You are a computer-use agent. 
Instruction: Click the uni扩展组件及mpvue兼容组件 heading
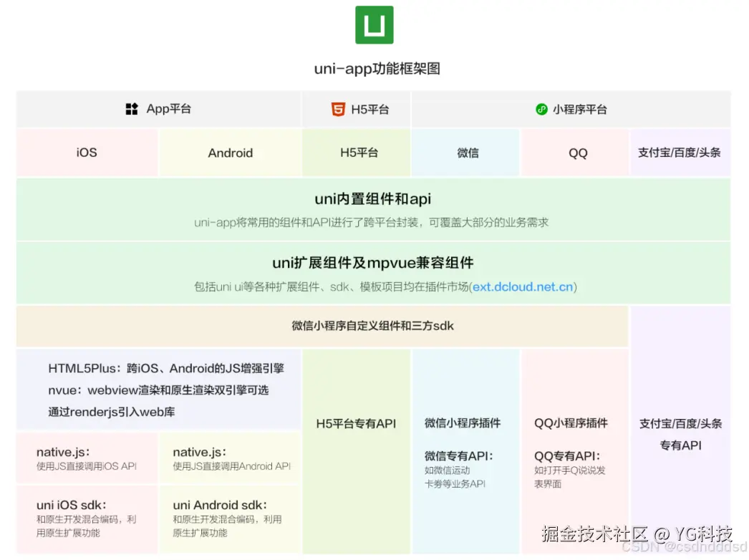372,263
